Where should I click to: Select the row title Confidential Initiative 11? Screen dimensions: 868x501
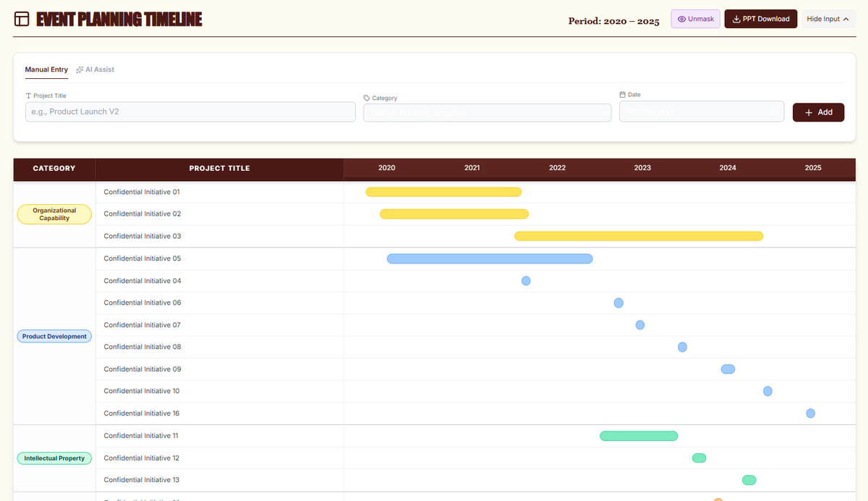141,436
